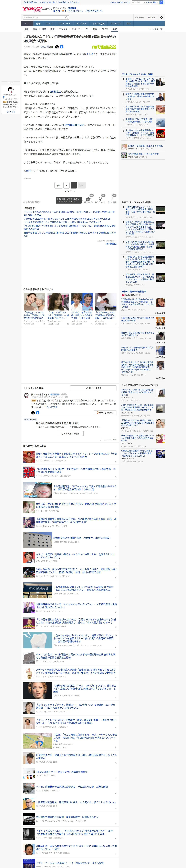
Task: Go to pagination page 1
Action: (x=66, y=185)
